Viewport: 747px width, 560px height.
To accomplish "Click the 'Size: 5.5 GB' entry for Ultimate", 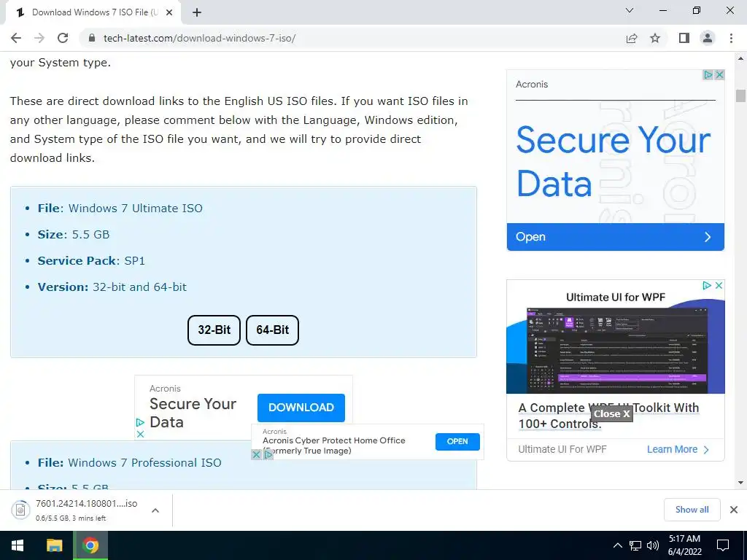I will click(x=74, y=234).
